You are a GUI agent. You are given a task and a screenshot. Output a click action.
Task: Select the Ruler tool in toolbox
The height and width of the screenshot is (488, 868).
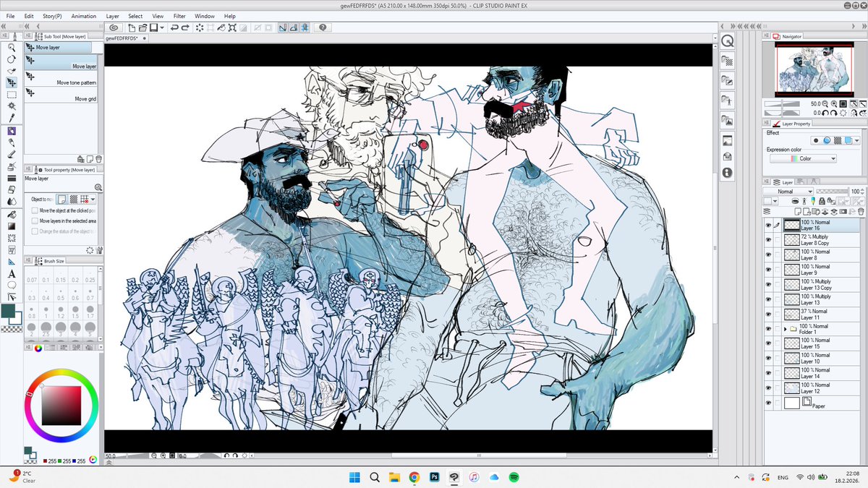(12, 262)
